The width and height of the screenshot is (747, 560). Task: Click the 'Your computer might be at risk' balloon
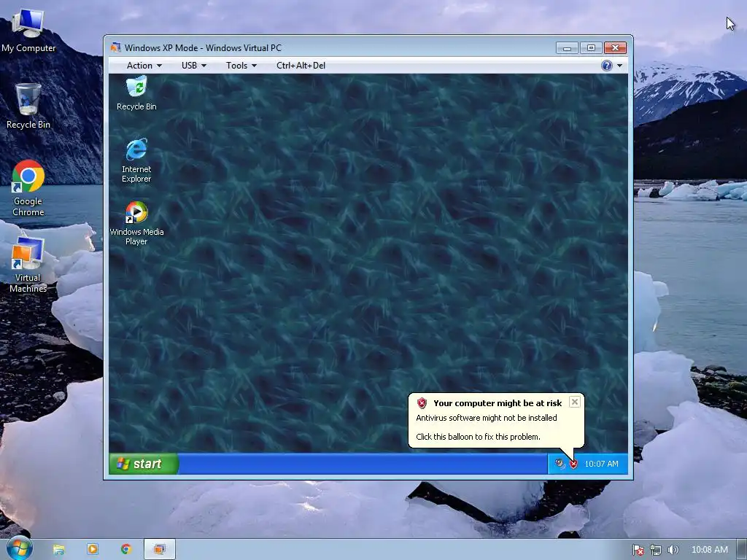pyautogui.click(x=496, y=420)
